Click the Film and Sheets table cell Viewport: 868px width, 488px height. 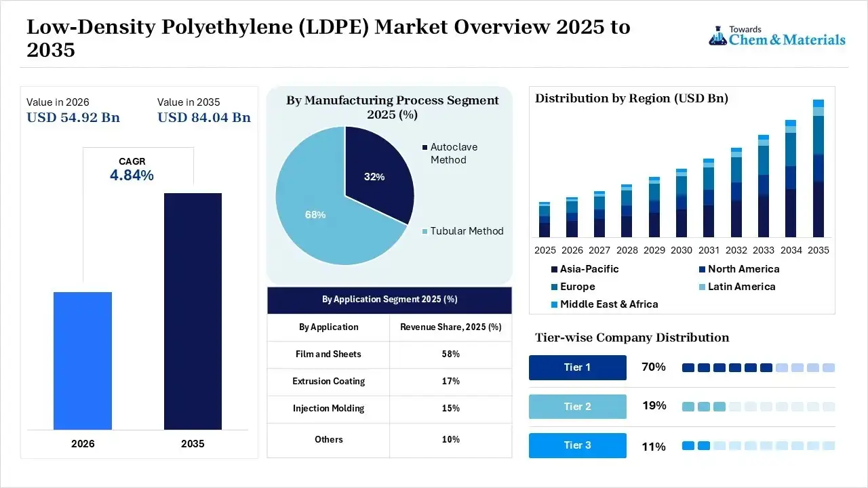(x=328, y=354)
